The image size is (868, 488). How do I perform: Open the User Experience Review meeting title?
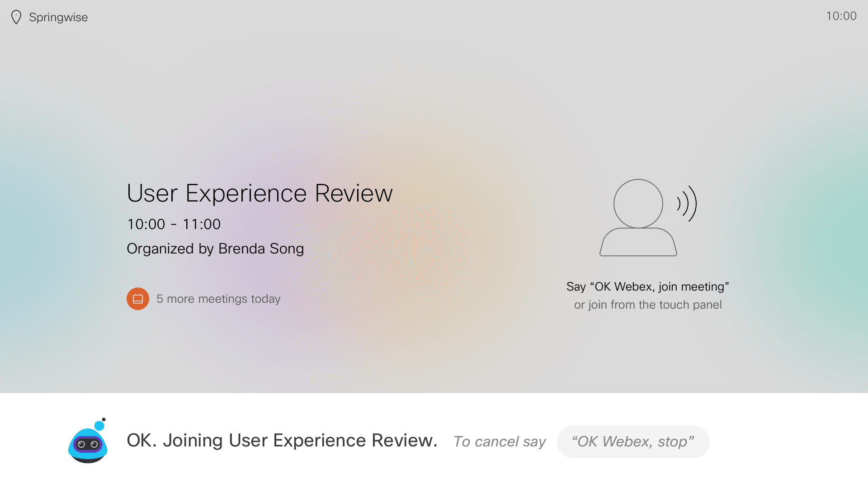[x=259, y=193]
